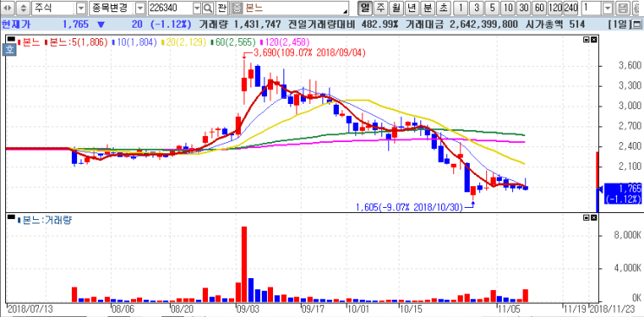Open the 주식 market type dropdown
Screen dimensions: 644x317
coord(81,8)
